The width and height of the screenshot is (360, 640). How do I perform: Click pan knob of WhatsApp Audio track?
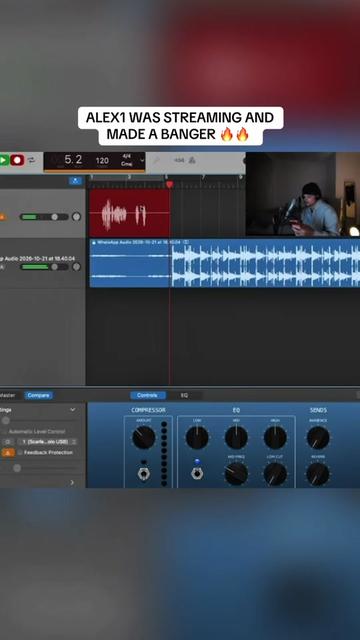click(76, 267)
